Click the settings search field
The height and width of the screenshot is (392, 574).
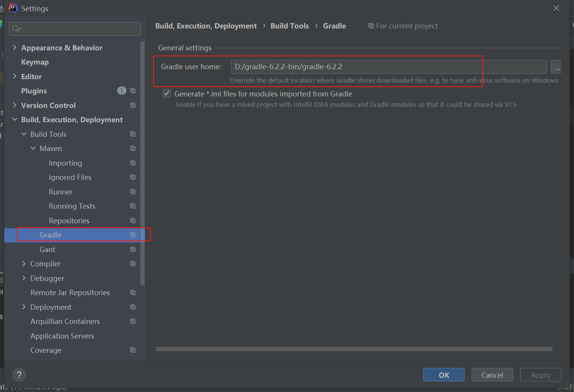[x=75, y=29]
